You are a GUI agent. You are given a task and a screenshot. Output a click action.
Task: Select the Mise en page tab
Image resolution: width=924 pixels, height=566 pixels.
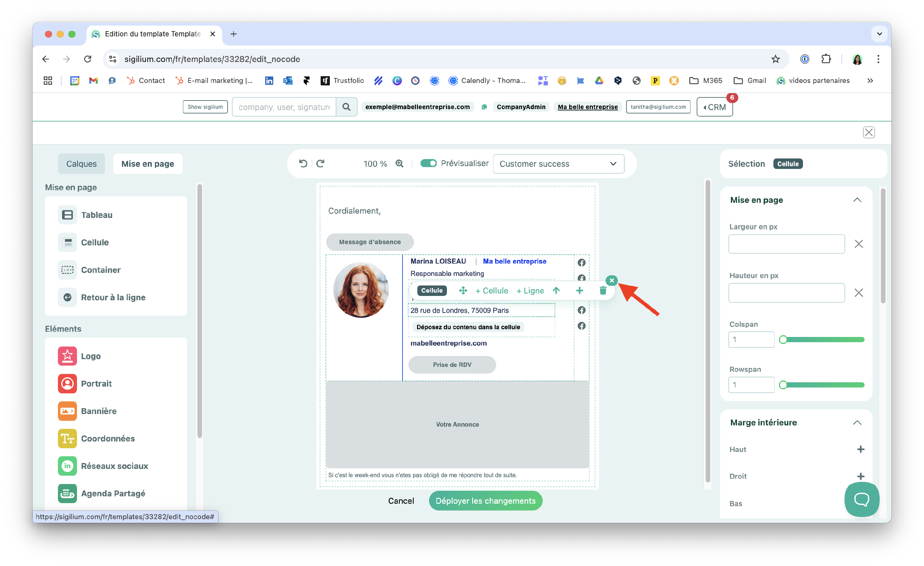pos(147,164)
